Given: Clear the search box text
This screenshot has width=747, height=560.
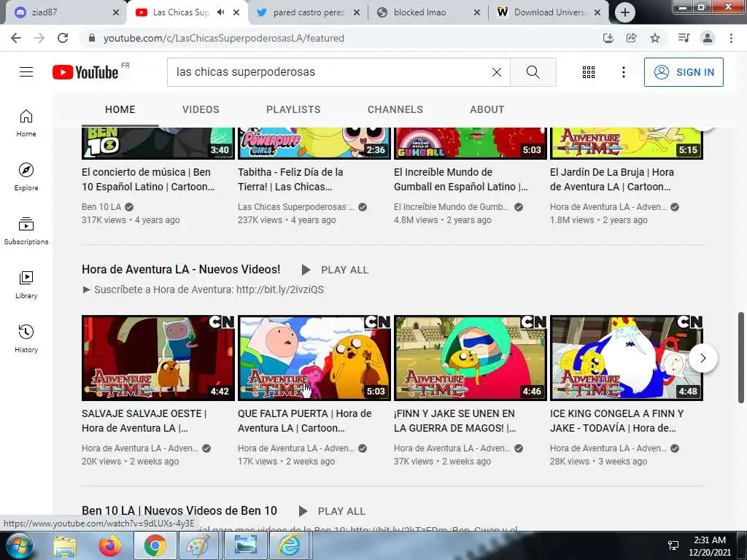Looking at the screenshot, I should coord(496,72).
